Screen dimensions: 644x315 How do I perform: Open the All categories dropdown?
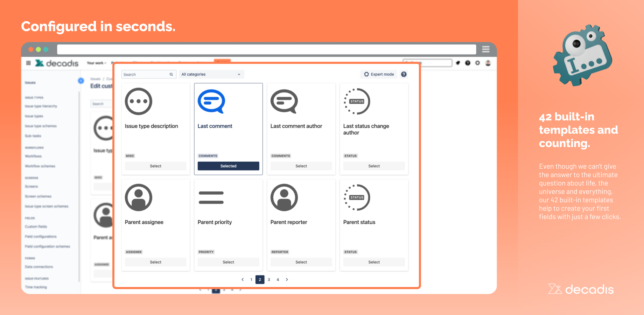tap(211, 74)
